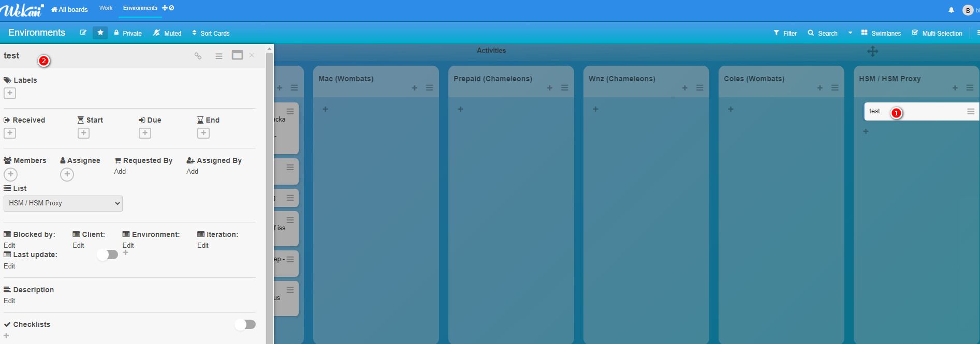Maximize the test card detail panel

click(x=237, y=55)
